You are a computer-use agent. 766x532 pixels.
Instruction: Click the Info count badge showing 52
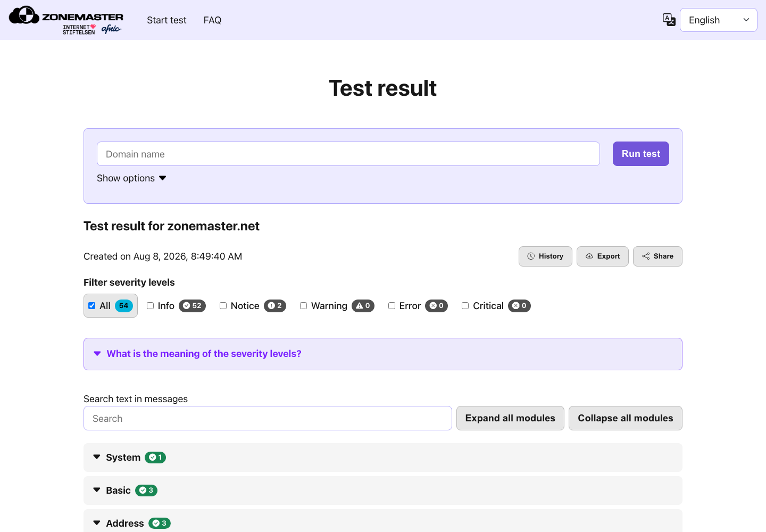tap(192, 306)
